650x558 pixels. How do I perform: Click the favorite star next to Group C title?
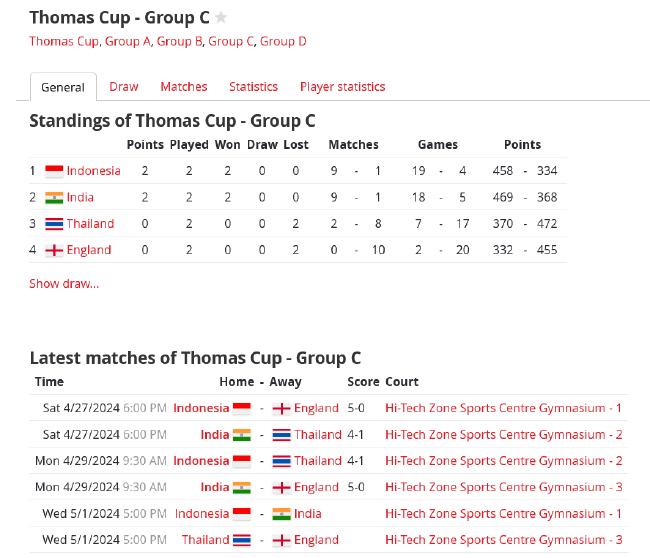pyautogui.click(x=221, y=17)
